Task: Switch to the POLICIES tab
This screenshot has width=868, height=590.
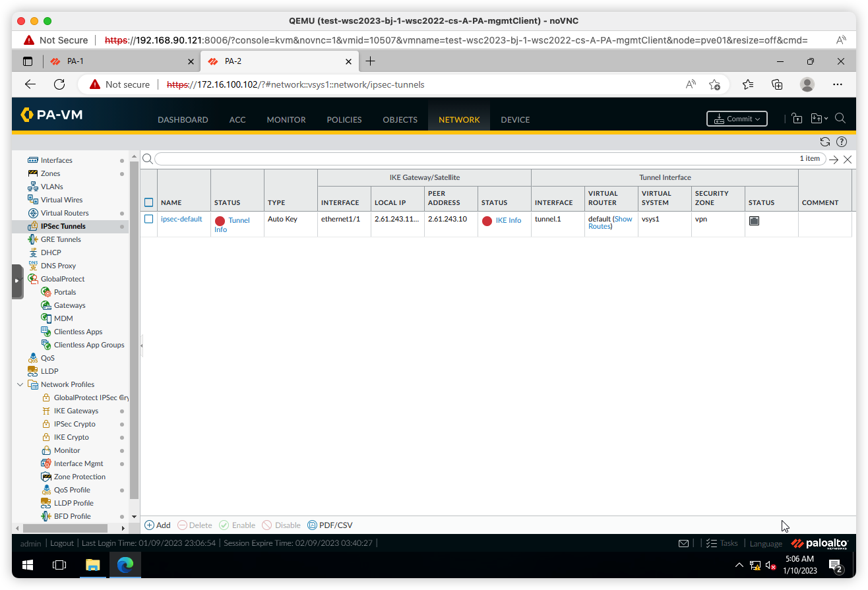Action: [x=344, y=120]
